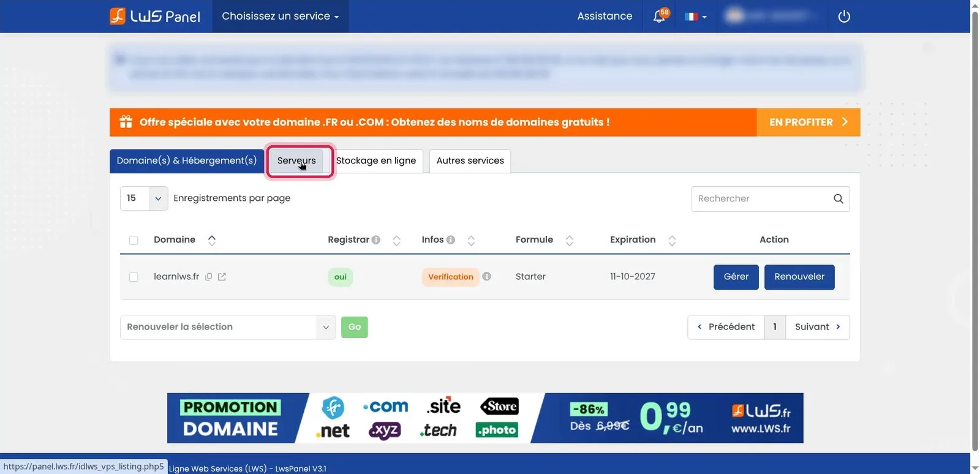
Task: Open learnlws.fr in new window icon
Action: pos(222,277)
